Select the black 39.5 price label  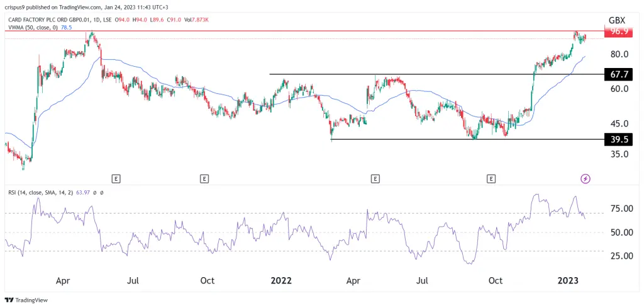(619, 139)
